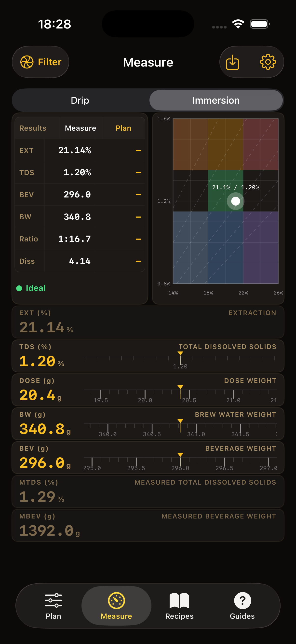This screenshot has width=296, height=644.
Task: Switch brew mode to Drip
Action: (80, 100)
